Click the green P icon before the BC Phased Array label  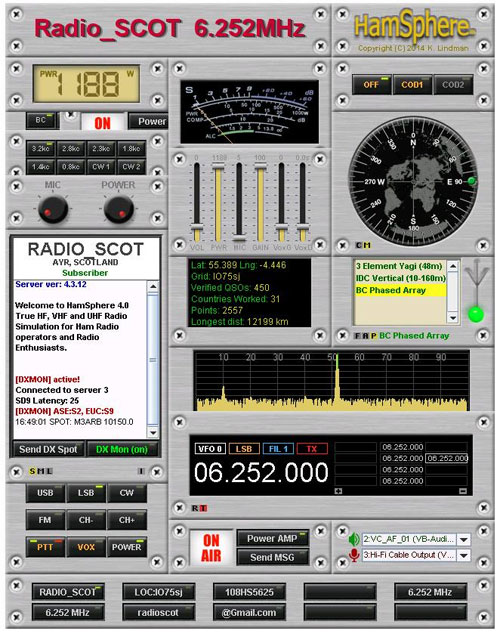click(x=373, y=336)
